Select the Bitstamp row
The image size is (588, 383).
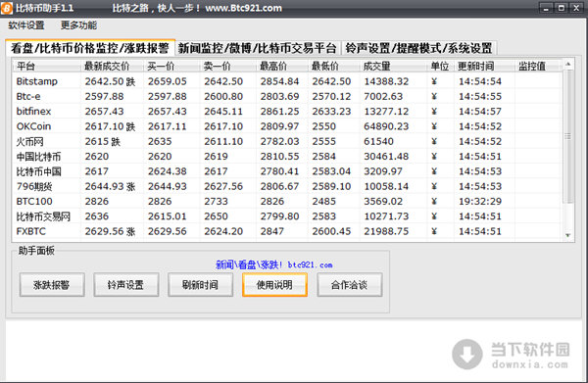pos(287,81)
